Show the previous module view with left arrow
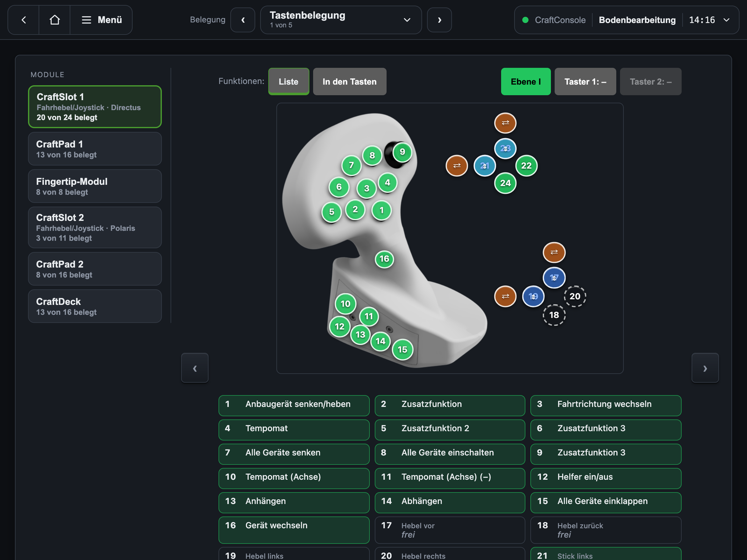Screen dimensions: 747x560 (195, 368)
